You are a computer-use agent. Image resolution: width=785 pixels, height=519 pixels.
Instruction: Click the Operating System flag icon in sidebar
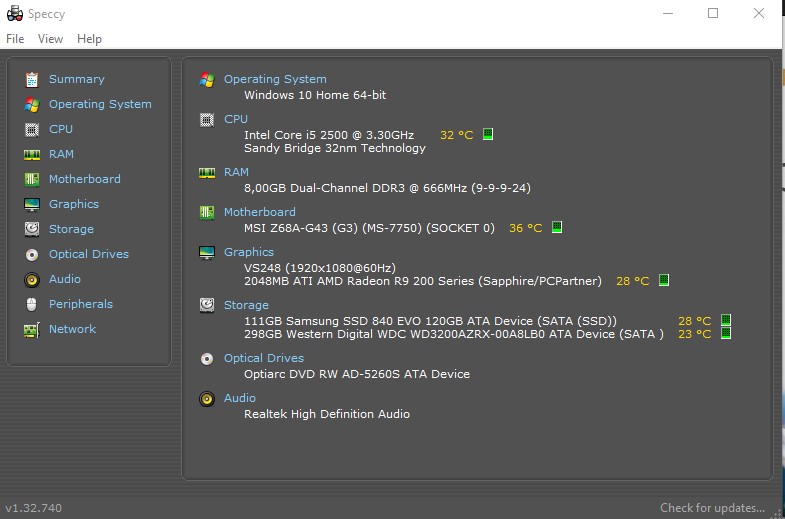[x=32, y=105]
